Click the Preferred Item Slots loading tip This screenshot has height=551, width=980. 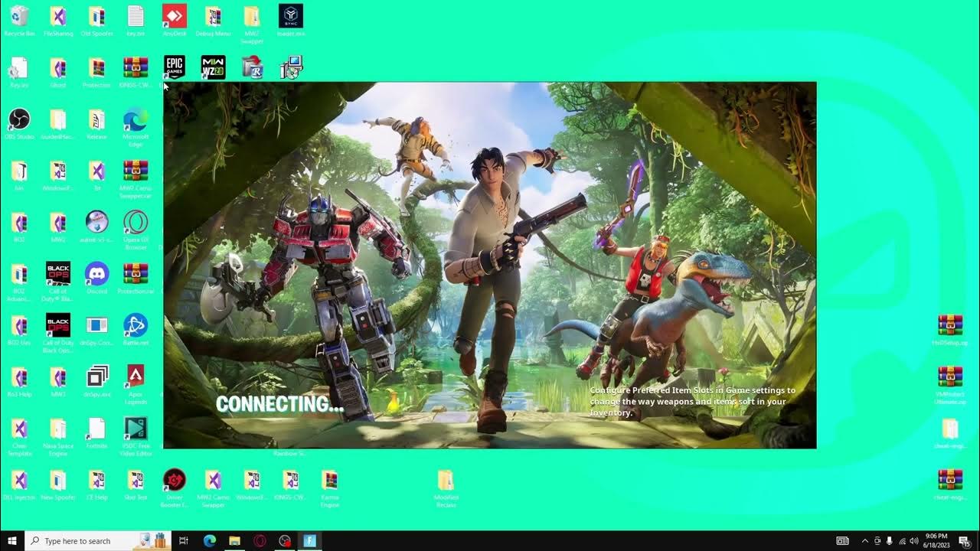point(692,401)
